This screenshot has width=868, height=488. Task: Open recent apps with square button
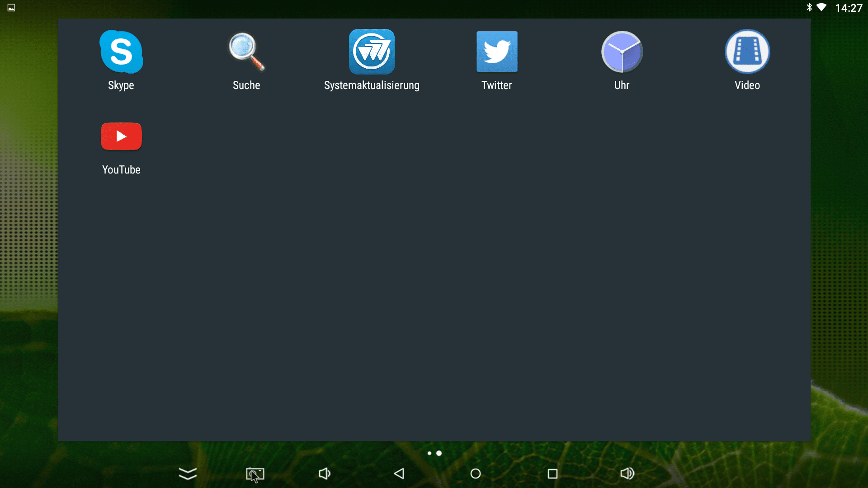coord(552,474)
